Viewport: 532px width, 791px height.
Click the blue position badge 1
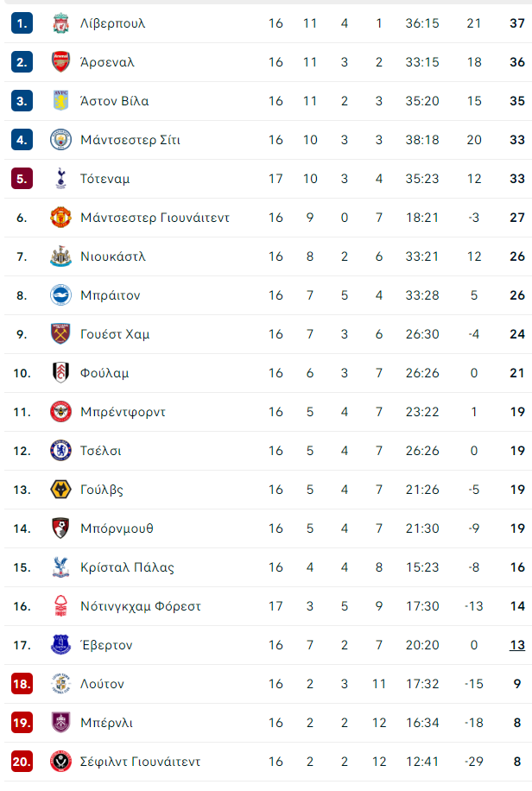(22, 23)
